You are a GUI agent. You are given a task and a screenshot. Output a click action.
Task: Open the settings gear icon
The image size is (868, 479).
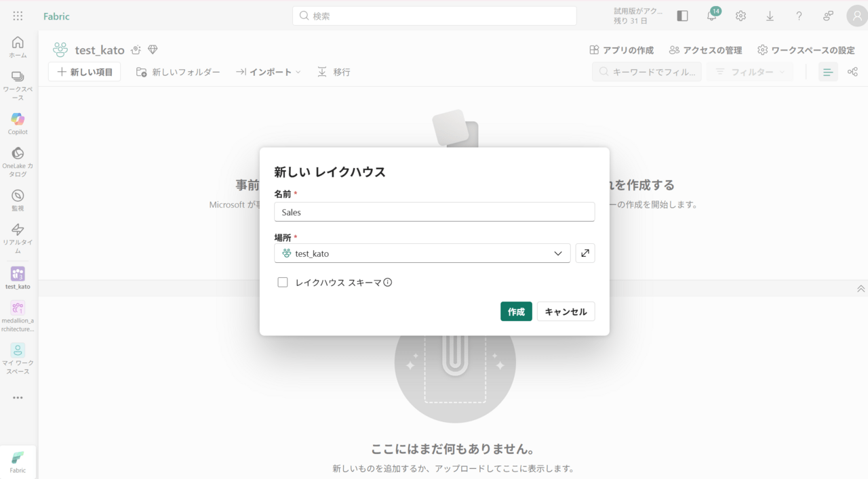pos(741,16)
